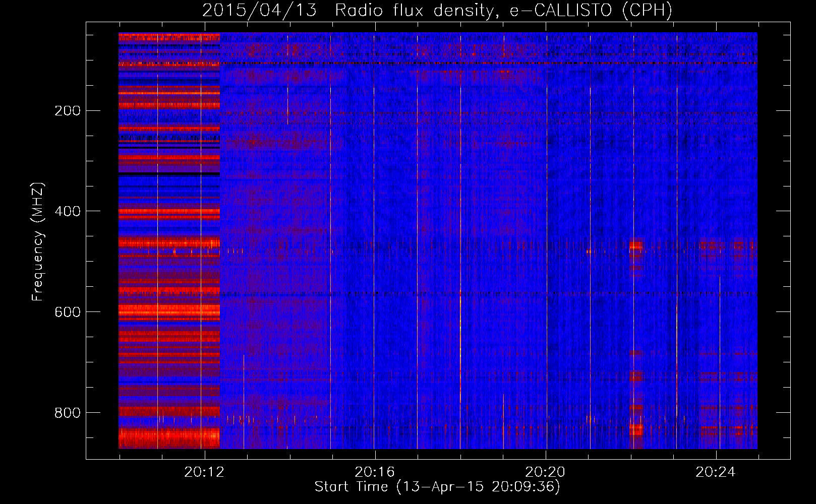Click the plot title "Radio flux density, e-CALLISTO (CPH)"
Screen dimensions: 816x504
click(504, 11)
